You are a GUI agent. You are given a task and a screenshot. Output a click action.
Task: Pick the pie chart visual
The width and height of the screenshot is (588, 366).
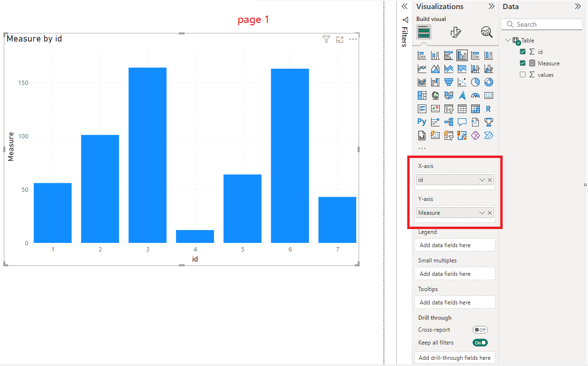475,82
